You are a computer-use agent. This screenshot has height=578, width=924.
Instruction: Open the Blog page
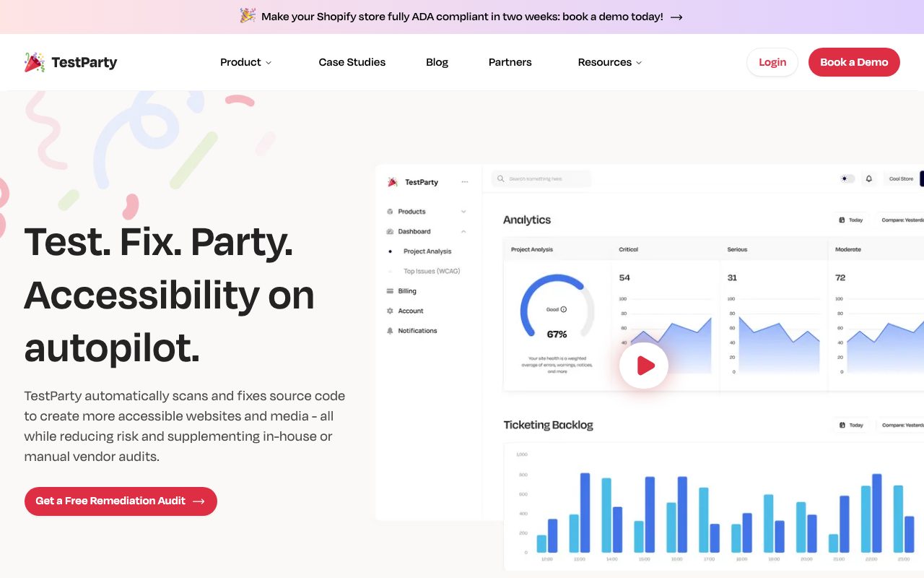437,62
